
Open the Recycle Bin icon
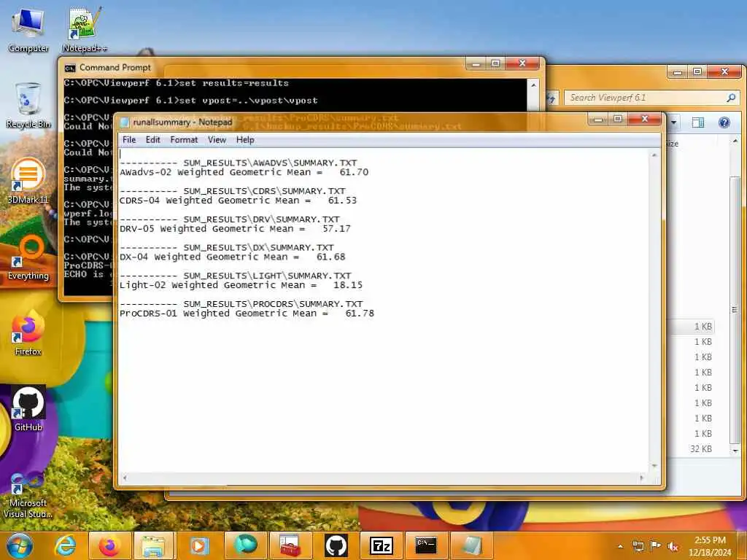pyautogui.click(x=28, y=106)
